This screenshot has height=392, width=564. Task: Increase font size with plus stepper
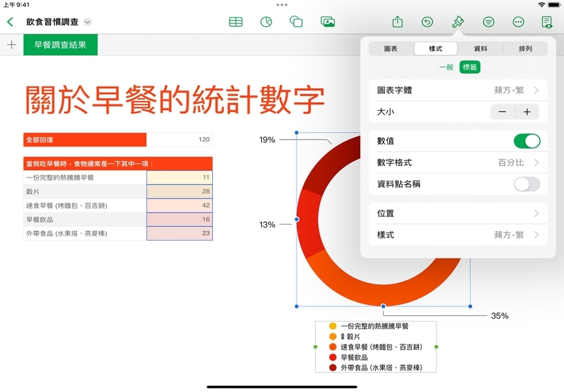pyautogui.click(x=527, y=112)
